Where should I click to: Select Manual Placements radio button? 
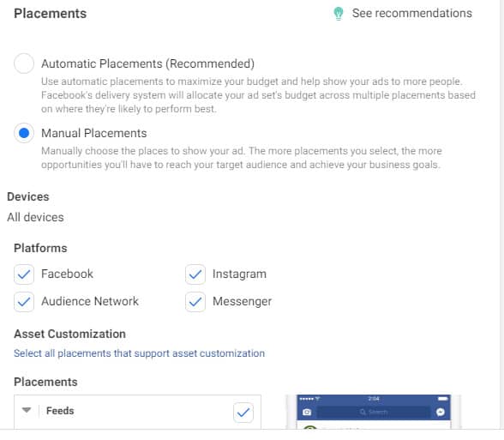[x=24, y=133]
